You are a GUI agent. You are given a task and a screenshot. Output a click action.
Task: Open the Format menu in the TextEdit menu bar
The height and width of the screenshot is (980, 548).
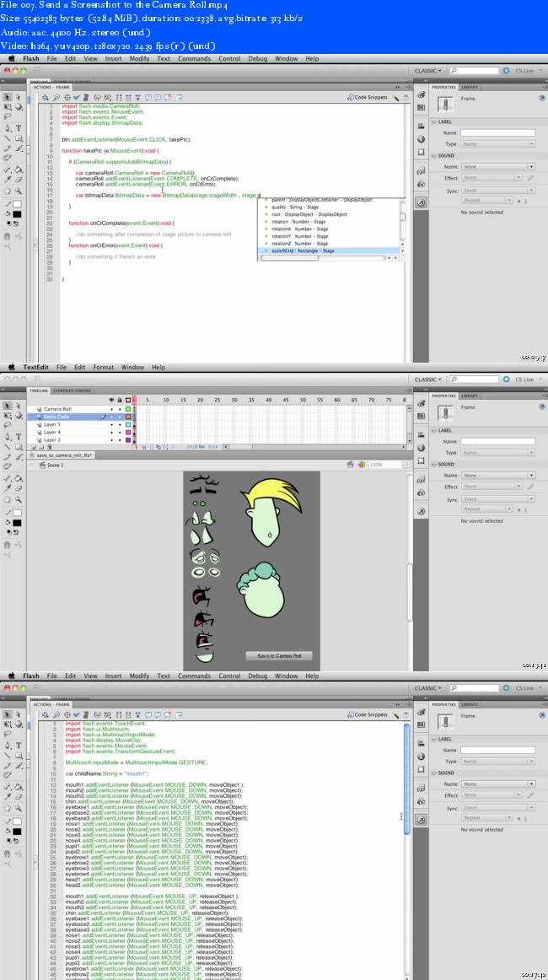(x=104, y=368)
